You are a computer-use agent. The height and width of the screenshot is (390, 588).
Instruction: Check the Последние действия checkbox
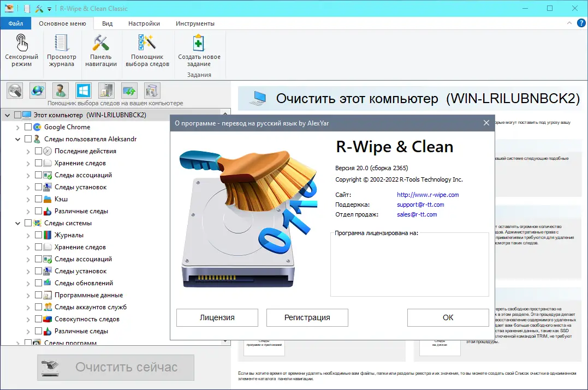pyautogui.click(x=38, y=151)
